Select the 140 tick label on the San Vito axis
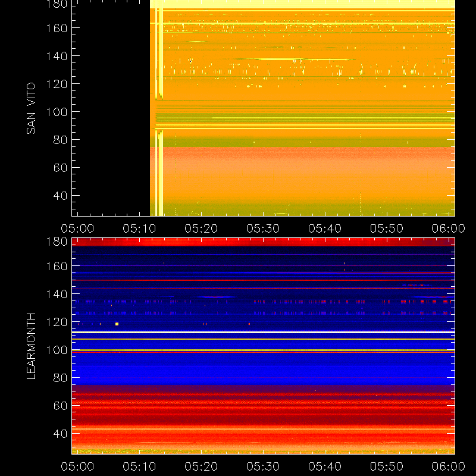The width and height of the screenshot is (476, 476). (x=57, y=56)
